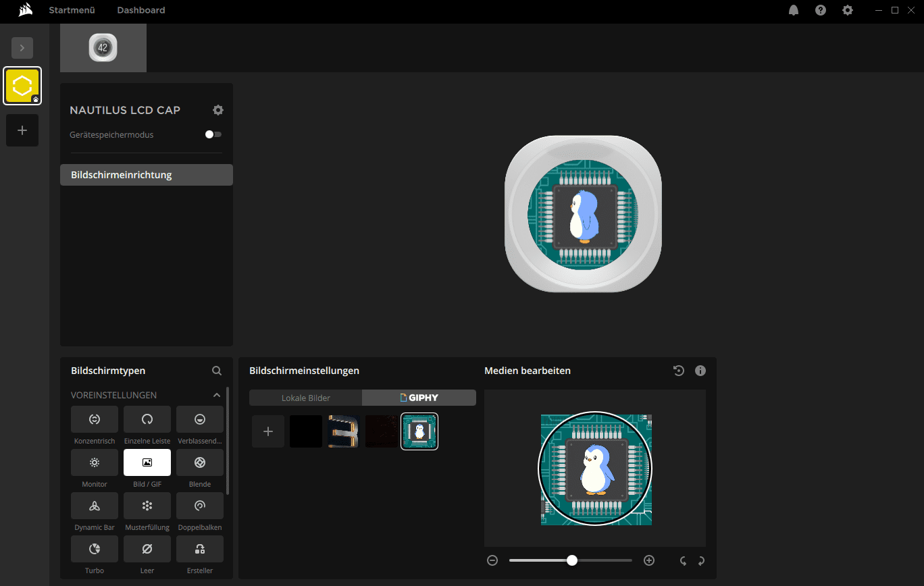Select the Nautilus LCD Cap device tab
This screenshot has width=924, height=586.
103,48
